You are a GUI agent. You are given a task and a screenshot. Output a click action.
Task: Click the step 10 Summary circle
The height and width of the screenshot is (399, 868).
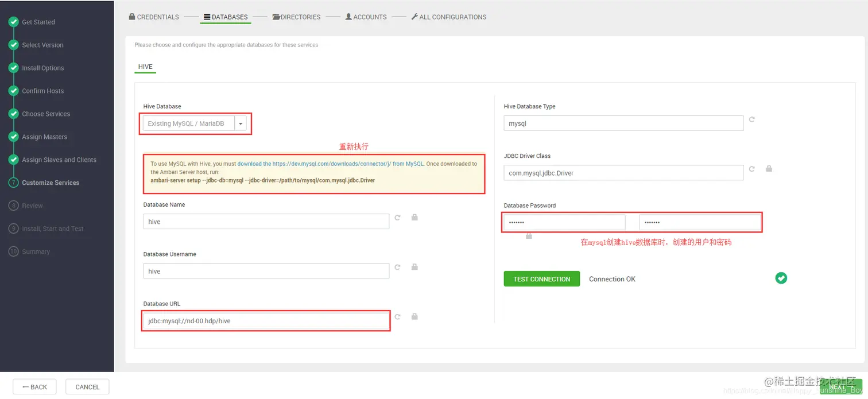(13, 251)
